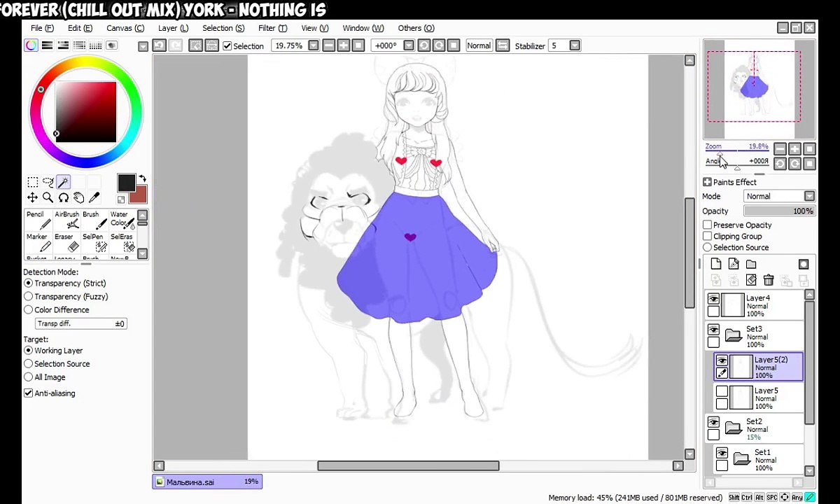Select the Мальвина.sai document tab

[206, 482]
